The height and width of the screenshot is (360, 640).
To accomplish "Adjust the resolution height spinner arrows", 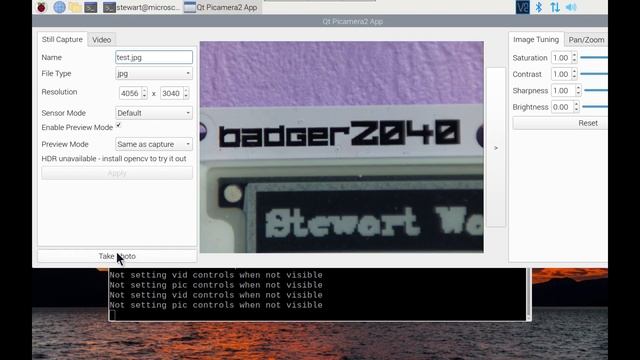I will coord(186,93).
